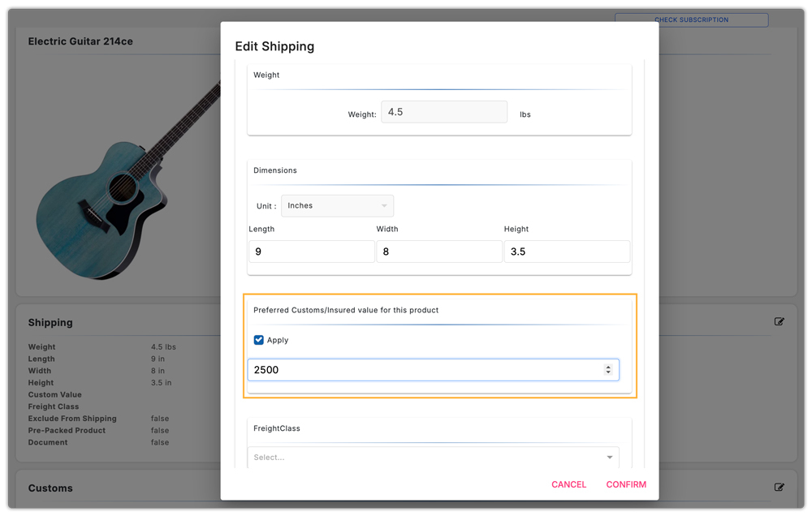Click the CHECK SUBSCRIPTION button

pos(690,19)
